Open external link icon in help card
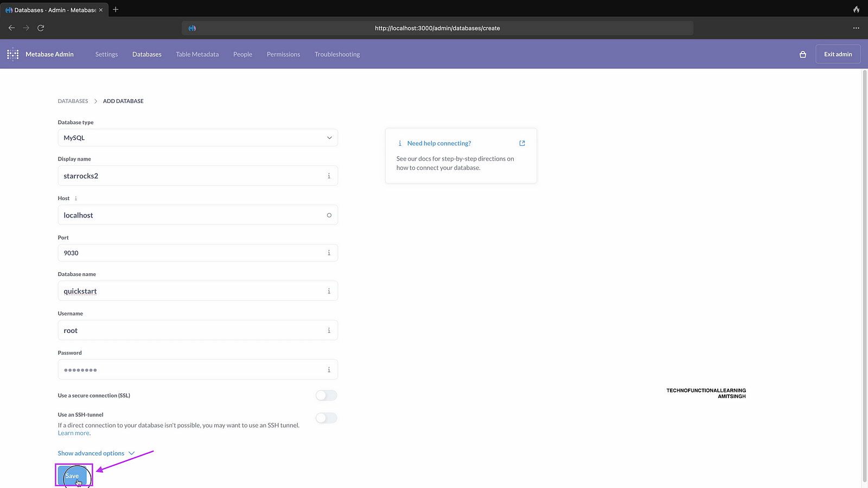The height and width of the screenshot is (488, 868). click(522, 143)
